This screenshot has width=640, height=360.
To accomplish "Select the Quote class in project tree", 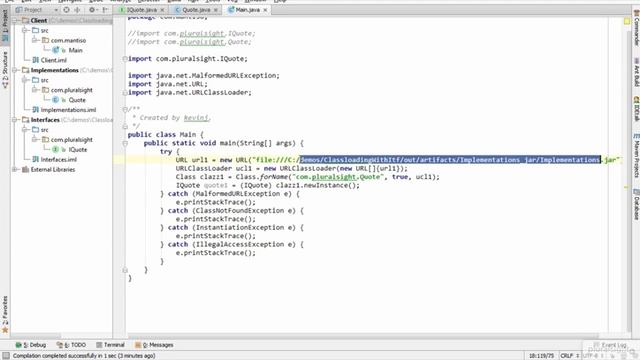I will [77, 100].
